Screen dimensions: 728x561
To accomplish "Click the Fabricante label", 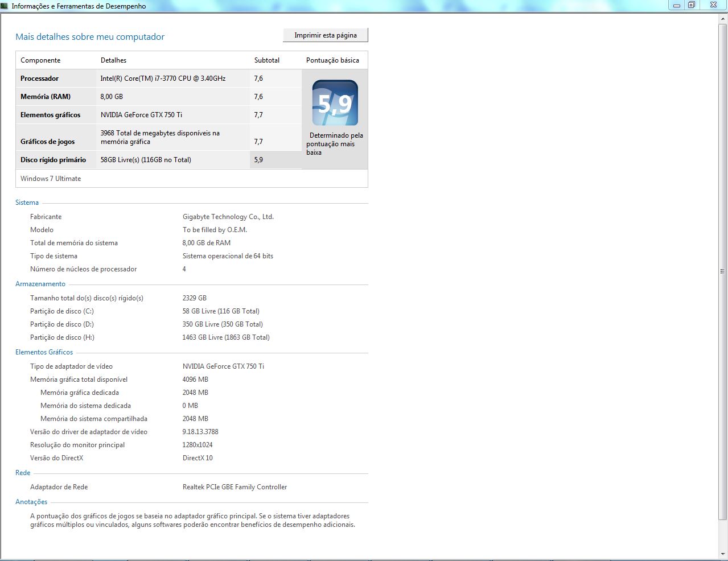I will coord(46,217).
